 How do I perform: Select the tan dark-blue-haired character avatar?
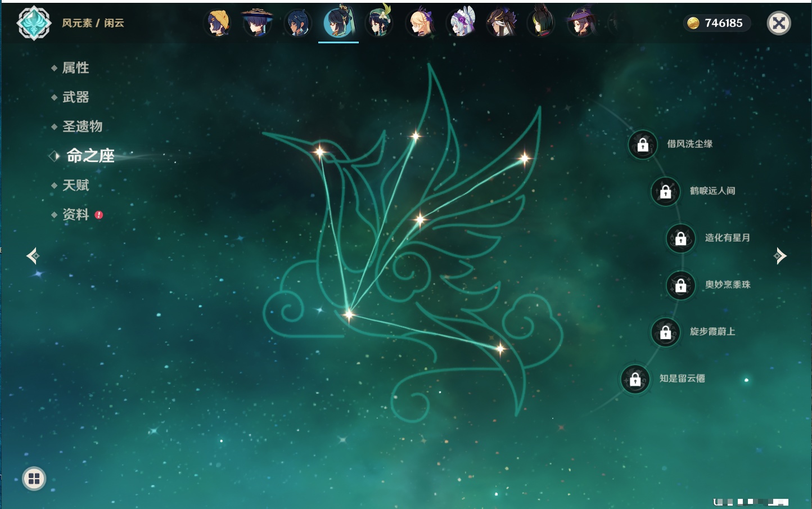[297, 23]
